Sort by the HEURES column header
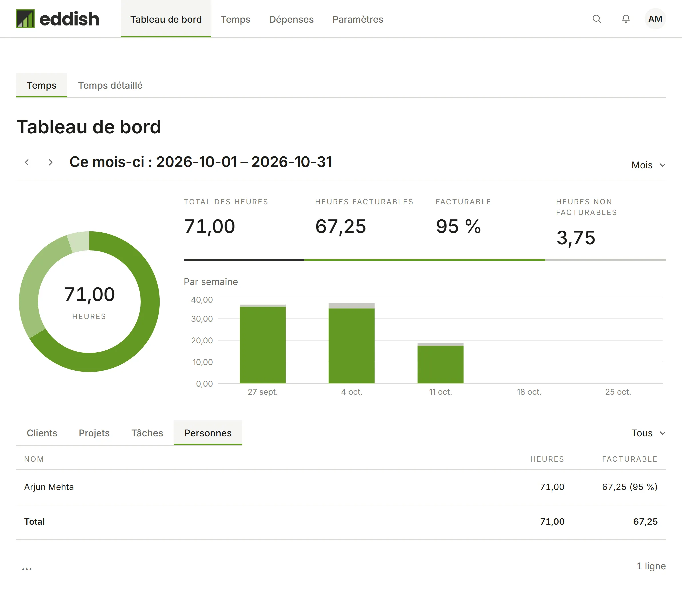 point(547,459)
